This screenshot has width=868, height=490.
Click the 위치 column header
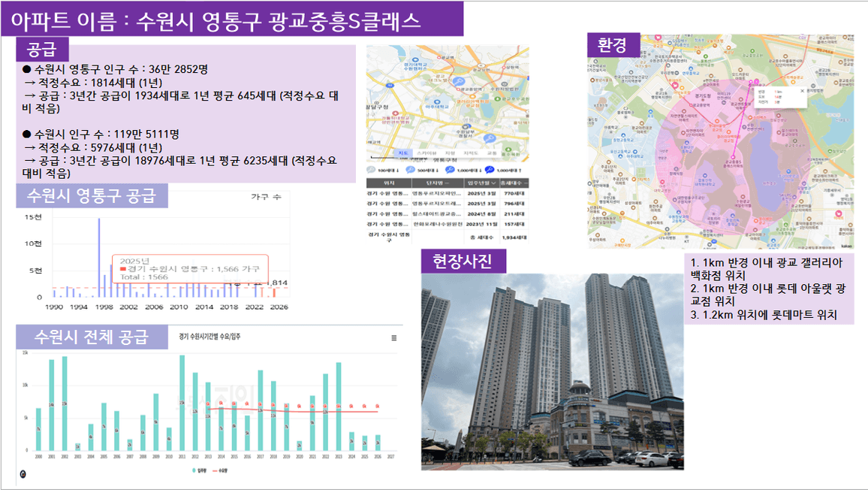coord(389,183)
